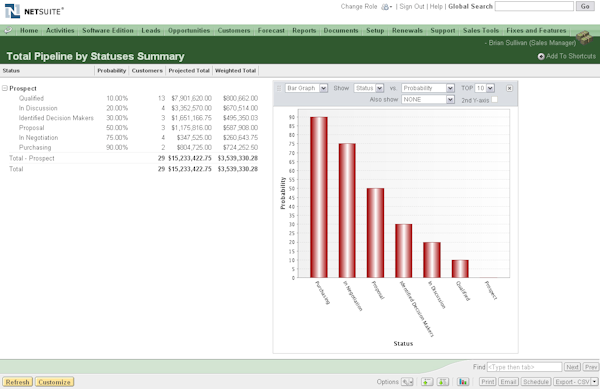The image size is (600, 389).
Task: Click the Projected Total column header
Action: click(189, 71)
